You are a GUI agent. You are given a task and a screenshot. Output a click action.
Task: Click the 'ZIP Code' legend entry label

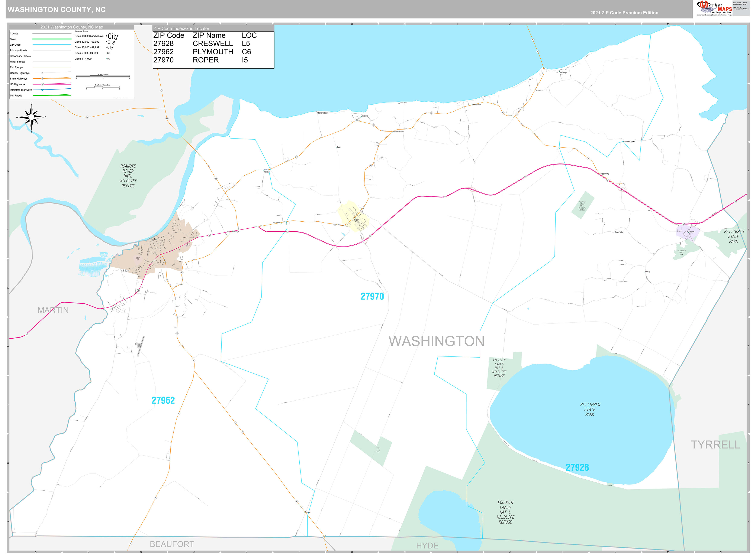click(x=15, y=45)
